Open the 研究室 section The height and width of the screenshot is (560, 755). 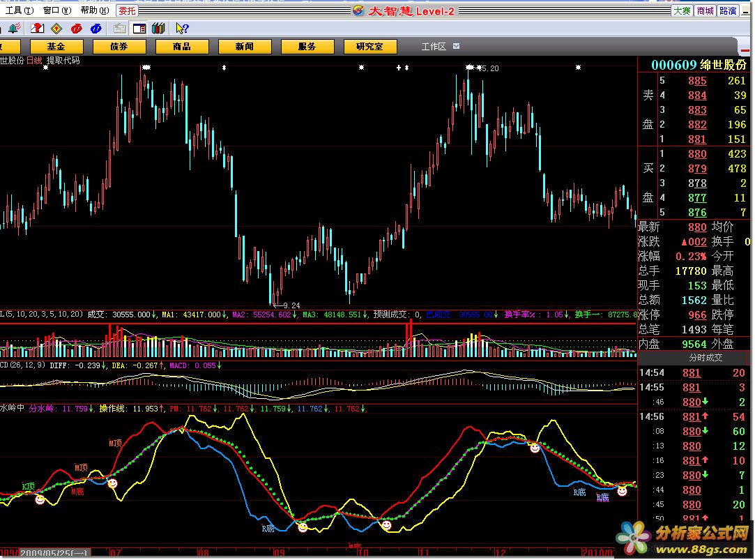369,47
